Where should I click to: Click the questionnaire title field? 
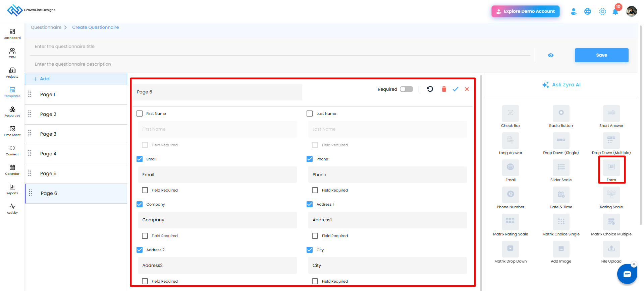(280, 47)
